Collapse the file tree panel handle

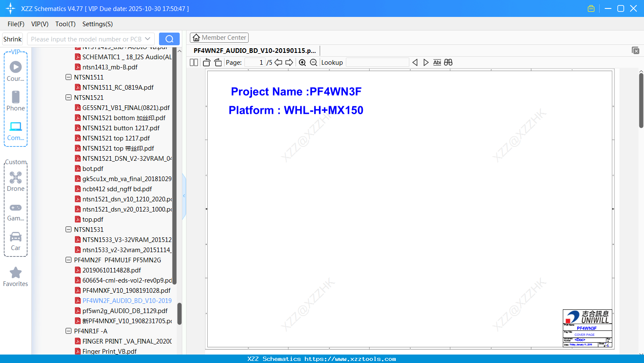pos(184,196)
